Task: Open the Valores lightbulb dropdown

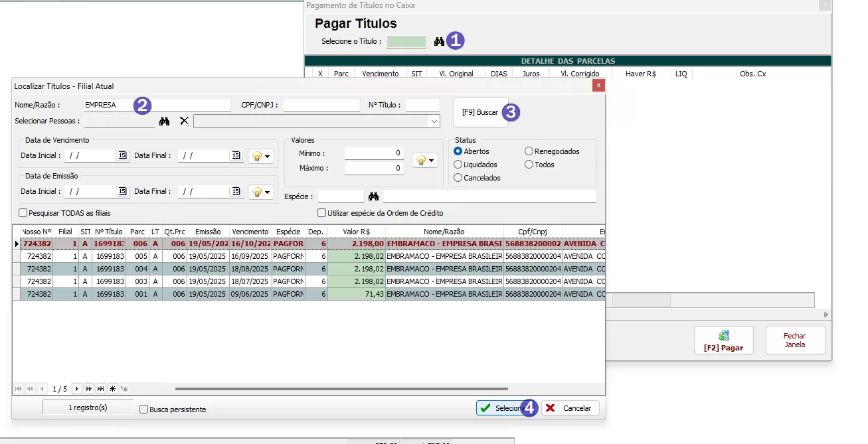Action: tap(425, 161)
